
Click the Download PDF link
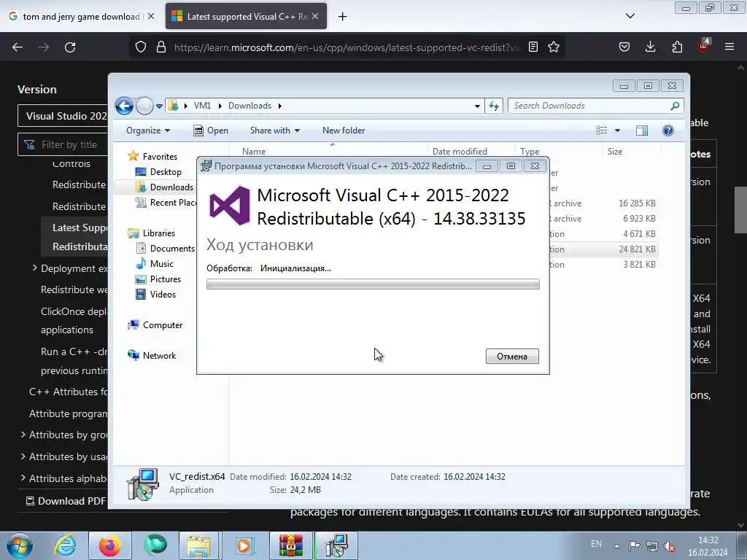66,501
